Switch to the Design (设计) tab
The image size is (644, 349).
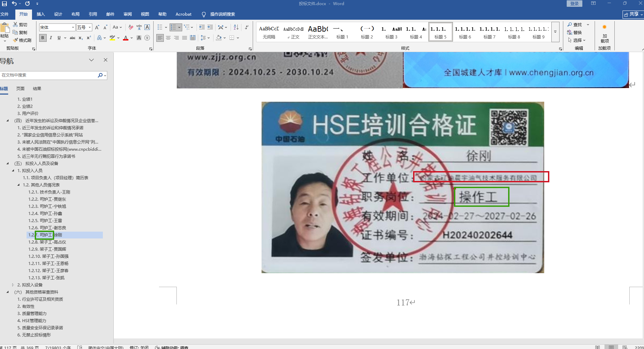point(58,14)
